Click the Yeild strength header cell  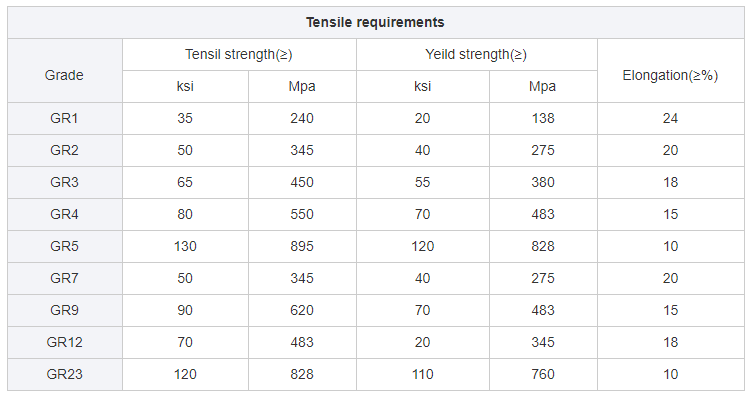point(476,55)
